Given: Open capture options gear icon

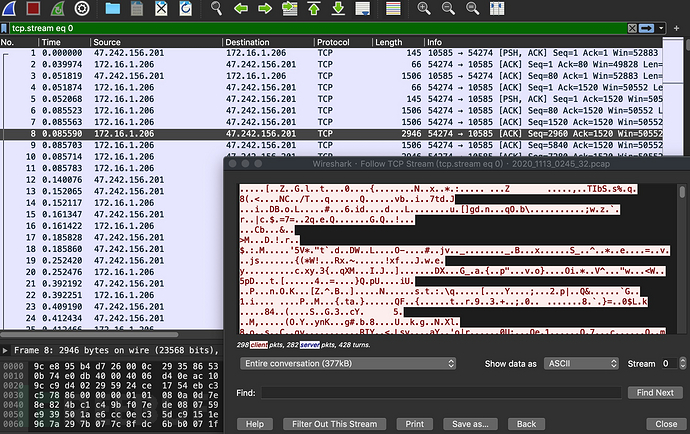Looking at the screenshot, I should tap(82, 8).
